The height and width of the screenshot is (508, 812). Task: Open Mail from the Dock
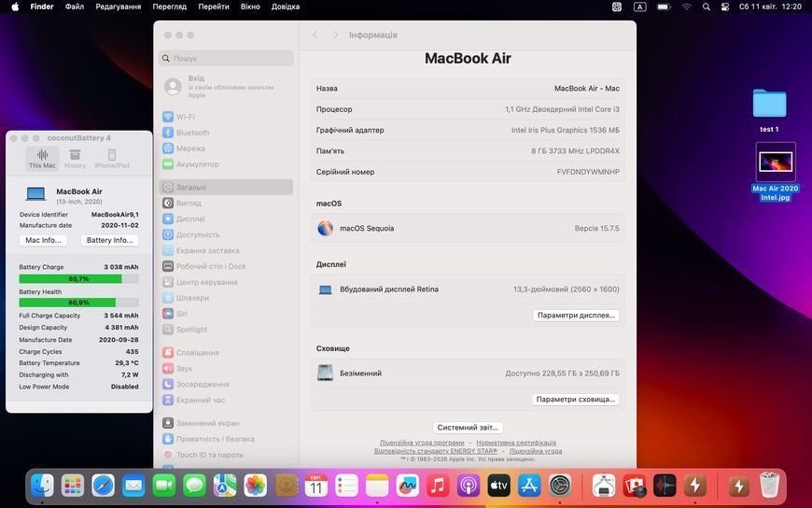tap(133, 486)
